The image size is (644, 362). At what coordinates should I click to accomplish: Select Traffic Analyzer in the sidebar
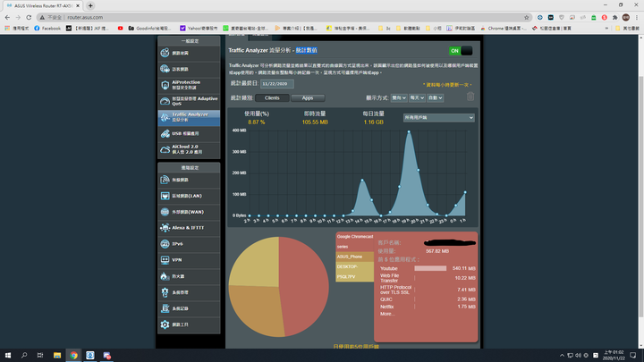(189, 117)
